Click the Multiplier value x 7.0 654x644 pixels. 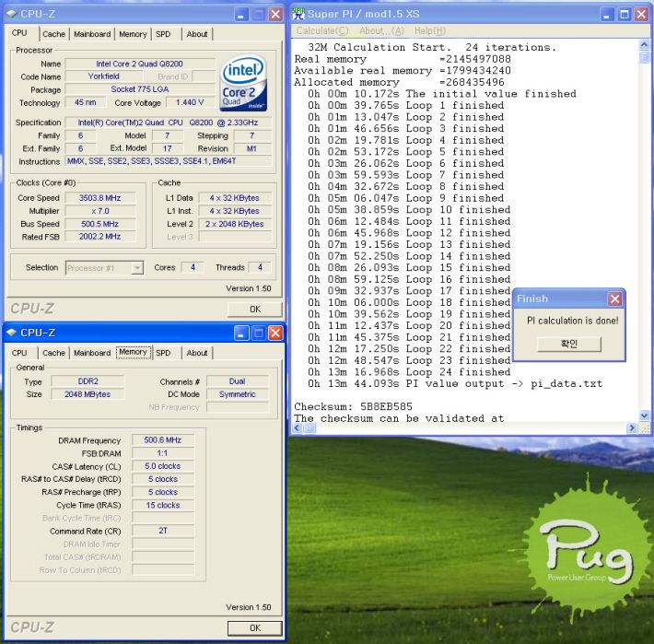100,211
